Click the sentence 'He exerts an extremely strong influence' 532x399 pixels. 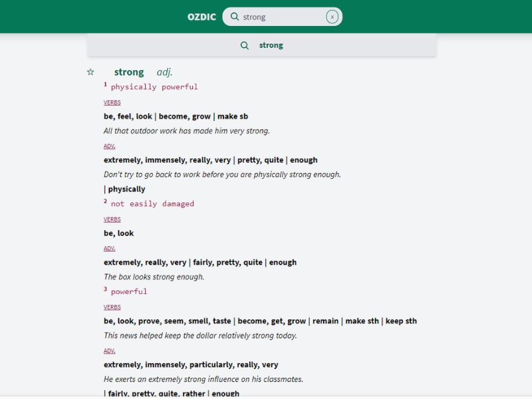click(x=203, y=379)
